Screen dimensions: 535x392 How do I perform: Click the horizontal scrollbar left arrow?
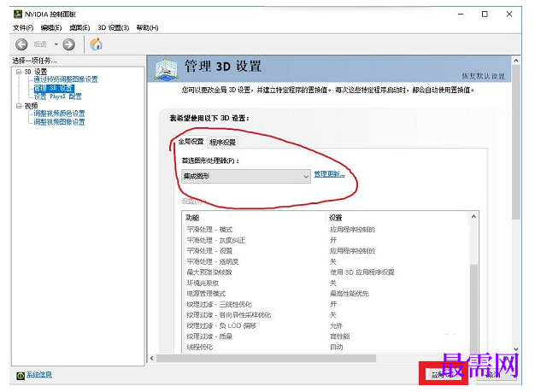[152, 358]
